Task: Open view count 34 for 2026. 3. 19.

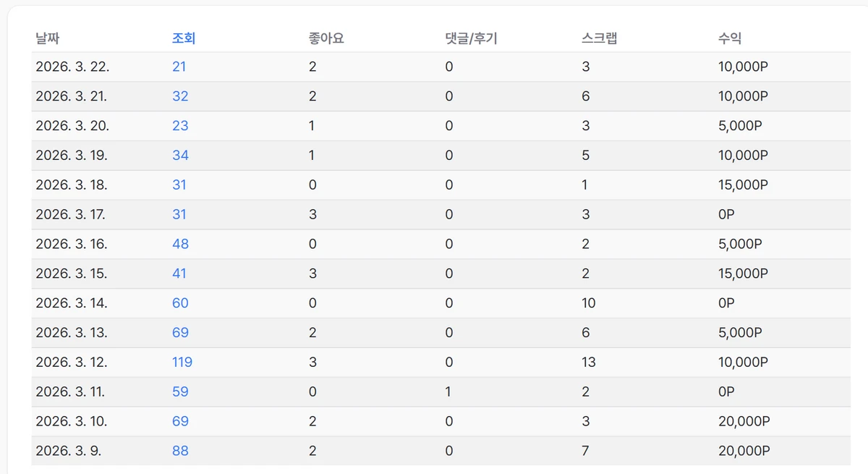Action: click(x=180, y=156)
